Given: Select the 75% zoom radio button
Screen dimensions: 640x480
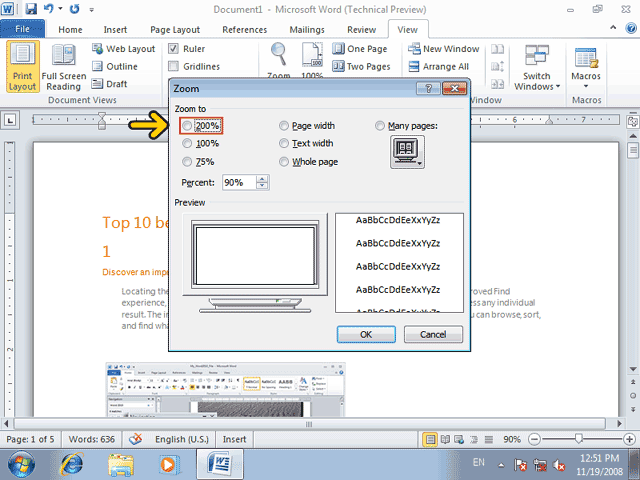Looking at the screenshot, I should (187, 162).
